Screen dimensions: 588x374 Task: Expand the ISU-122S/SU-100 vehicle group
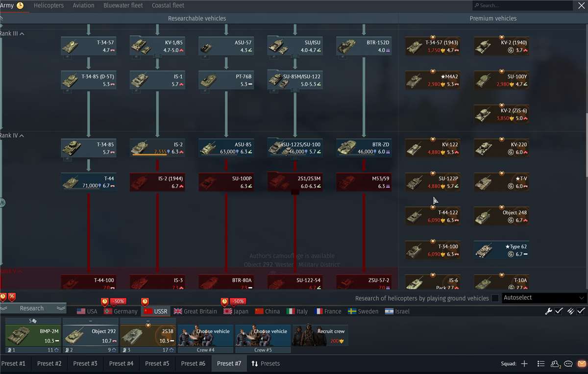[295, 148]
